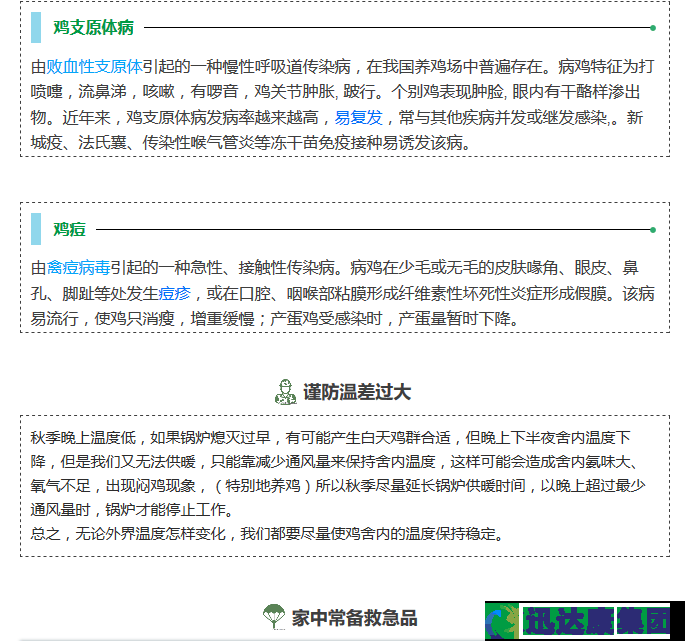Click the worker icon beside 谨防温差过大

click(x=284, y=391)
